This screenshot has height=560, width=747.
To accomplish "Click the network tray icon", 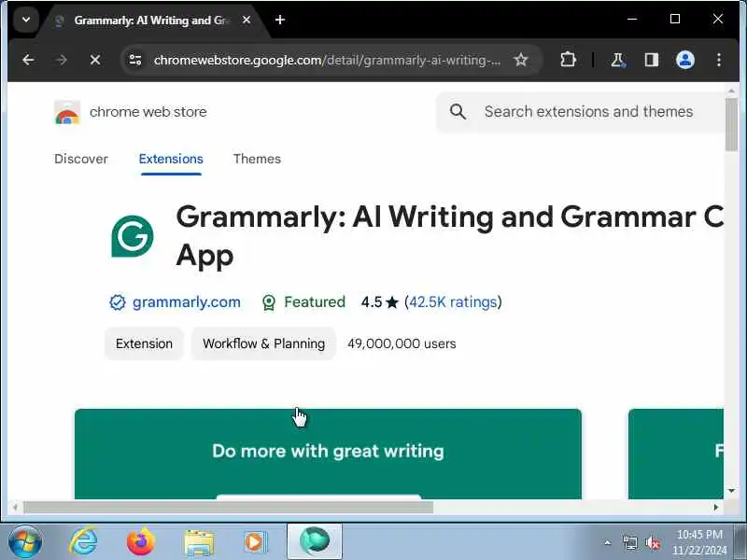I will [x=629, y=542].
